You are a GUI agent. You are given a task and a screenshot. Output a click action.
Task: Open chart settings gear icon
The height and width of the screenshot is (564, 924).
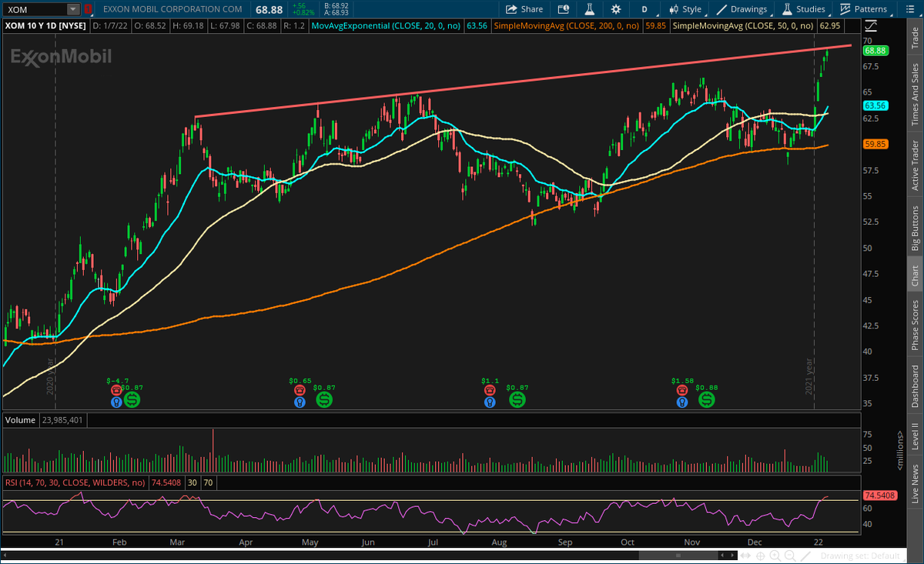pos(616,9)
